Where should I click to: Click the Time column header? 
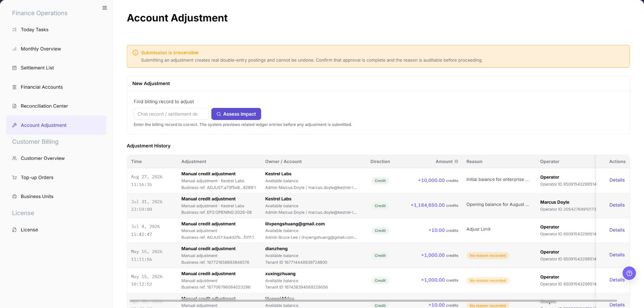pyautogui.click(x=136, y=162)
